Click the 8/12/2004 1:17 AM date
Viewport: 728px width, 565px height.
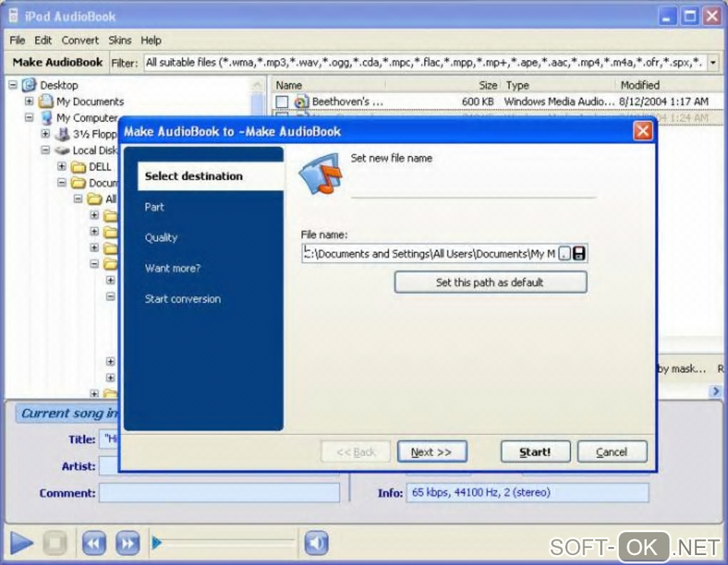664,101
